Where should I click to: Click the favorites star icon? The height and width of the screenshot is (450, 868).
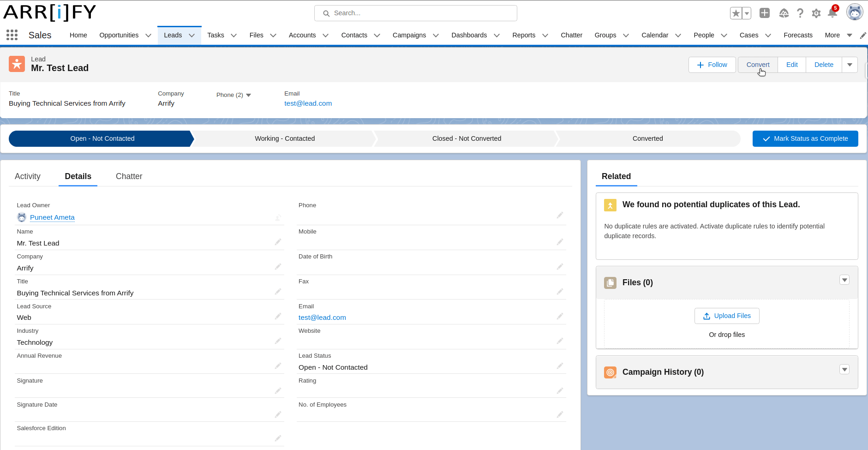click(736, 13)
